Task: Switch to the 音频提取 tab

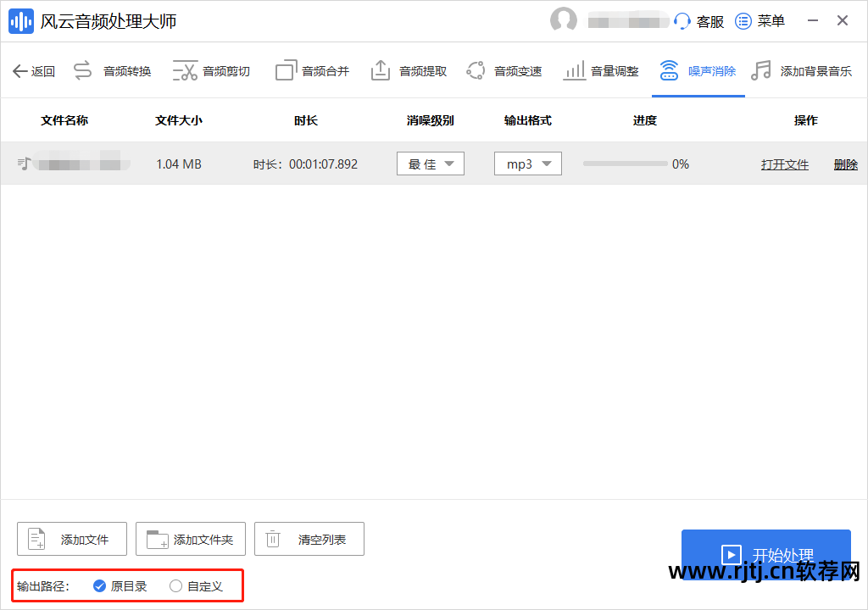Action: tap(409, 71)
